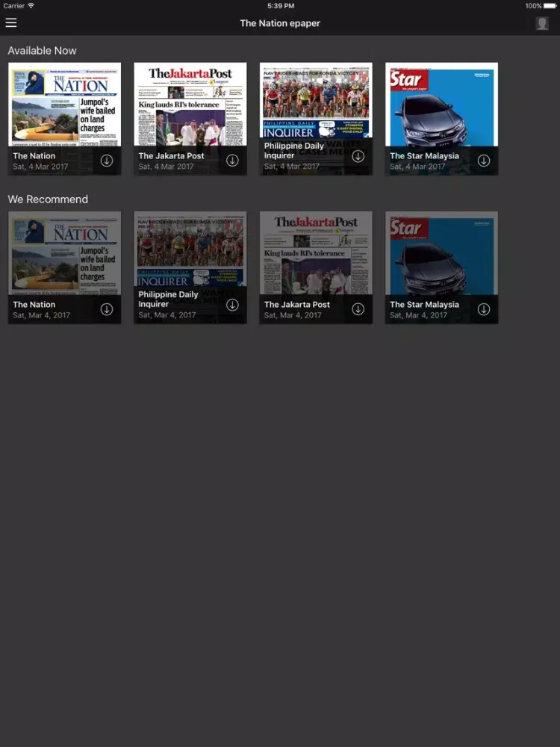Open the user profile avatar

point(542,23)
